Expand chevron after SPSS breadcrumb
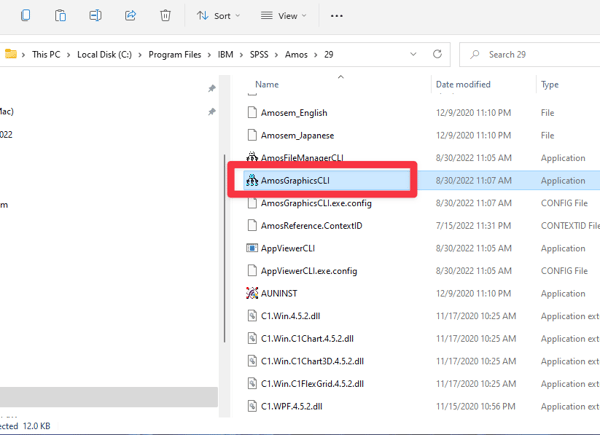This screenshot has height=435, width=600. pyautogui.click(x=276, y=55)
